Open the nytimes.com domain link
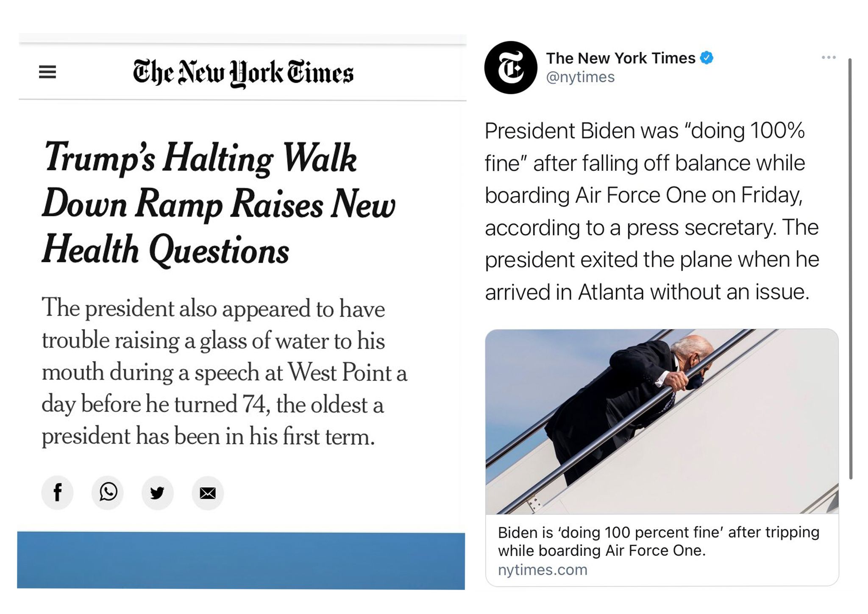This screenshot has width=868, height=614. tap(542, 570)
